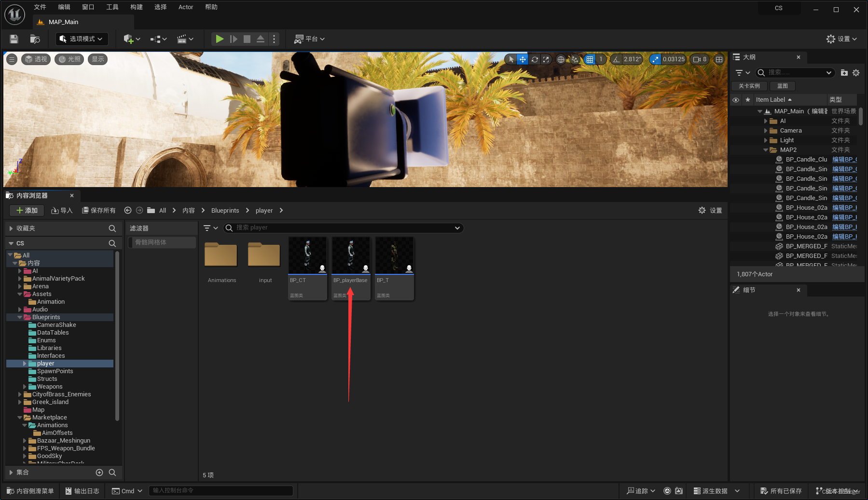
Task: Open the 窗口 menu
Action: point(88,7)
